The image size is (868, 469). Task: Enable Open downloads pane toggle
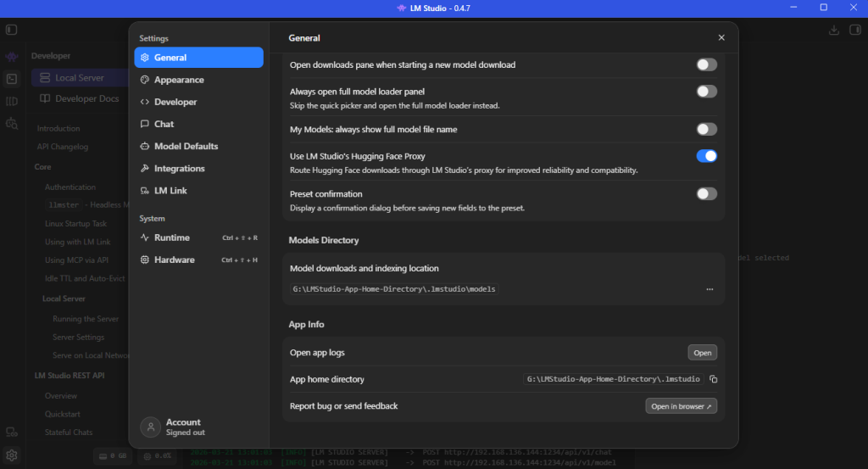pyautogui.click(x=706, y=64)
